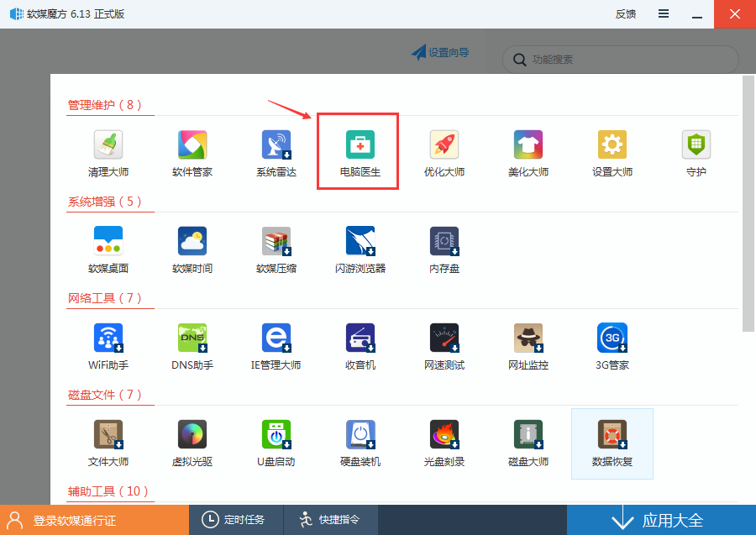Open the hamburger main menu
Image resolution: width=756 pixels, height=535 pixels.
[x=664, y=14]
